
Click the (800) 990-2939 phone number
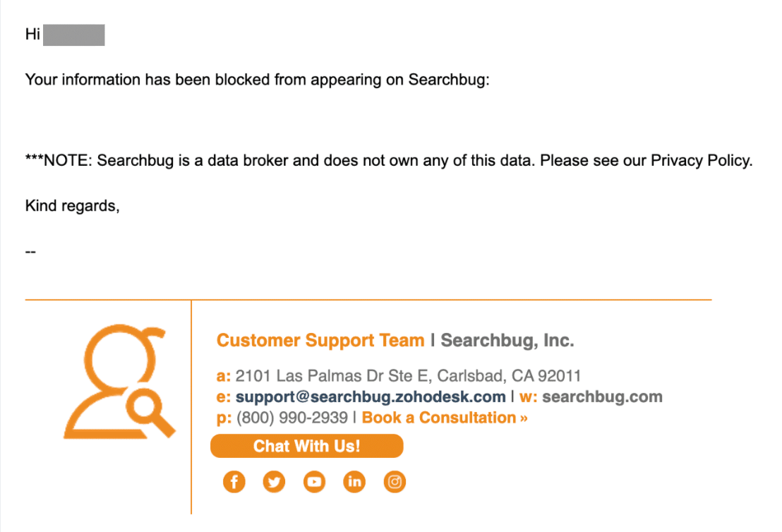[x=291, y=417]
